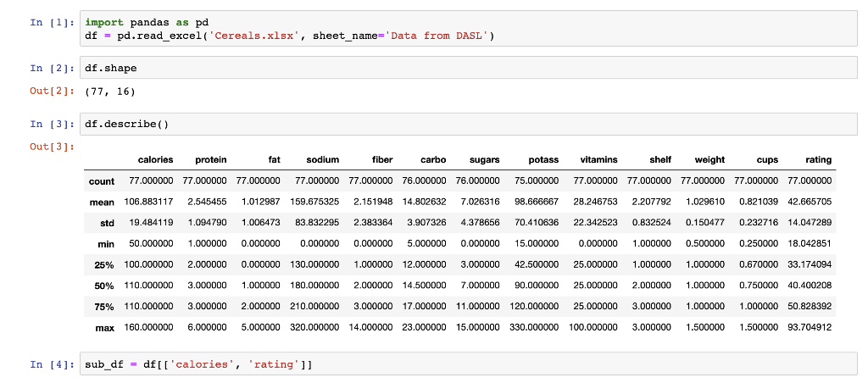Screen dimensions: 868x383
Task: Click the protein column header
Action: point(211,159)
